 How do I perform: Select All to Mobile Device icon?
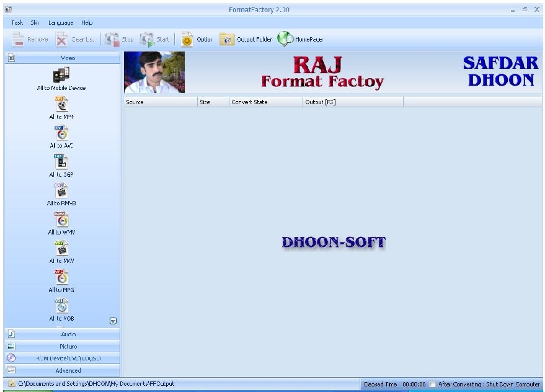pos(61,75)
